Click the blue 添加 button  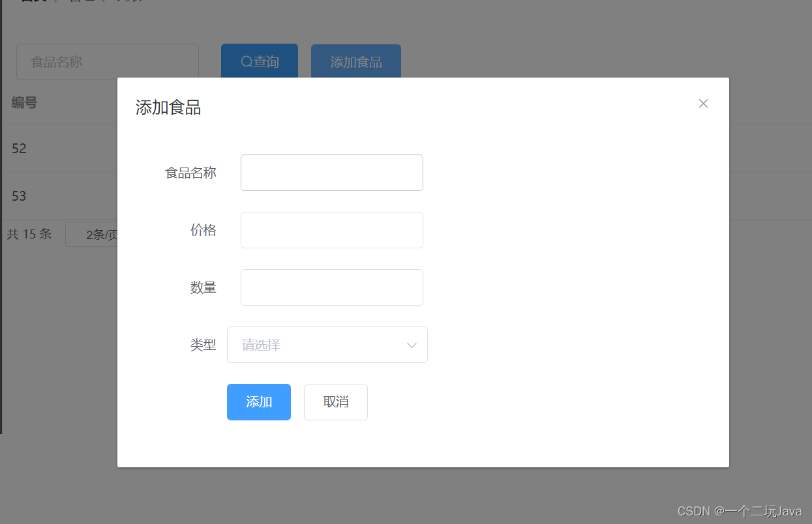tap(259, 402)
